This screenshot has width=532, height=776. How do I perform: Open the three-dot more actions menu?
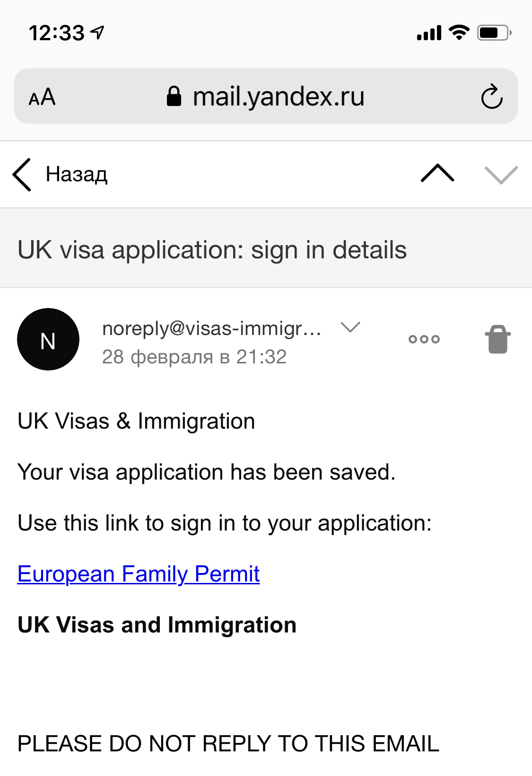click(x=424, y=339)
